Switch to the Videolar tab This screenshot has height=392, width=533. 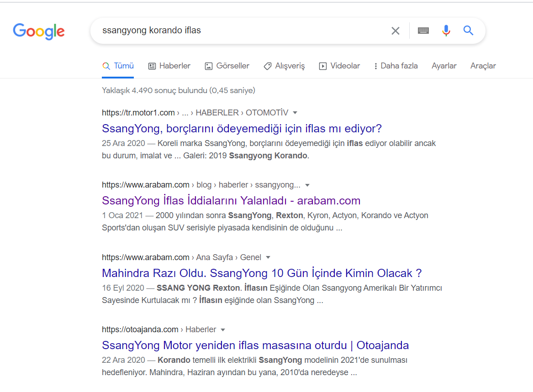339,66
